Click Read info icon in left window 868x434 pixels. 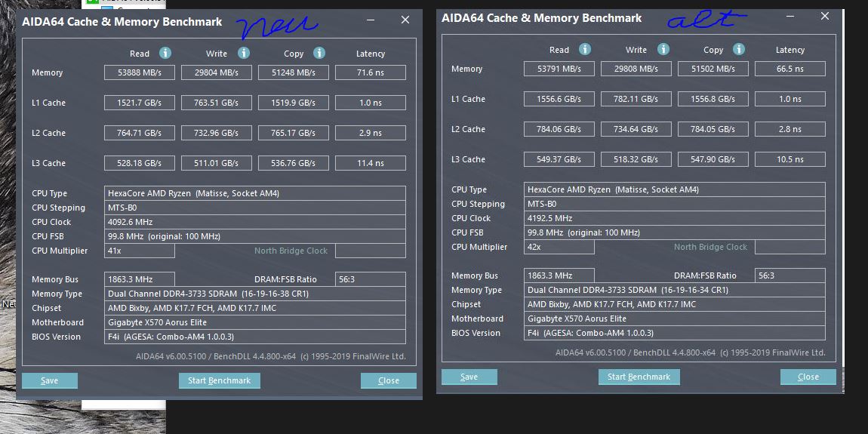pyautogui.click(x=165, y=53)
